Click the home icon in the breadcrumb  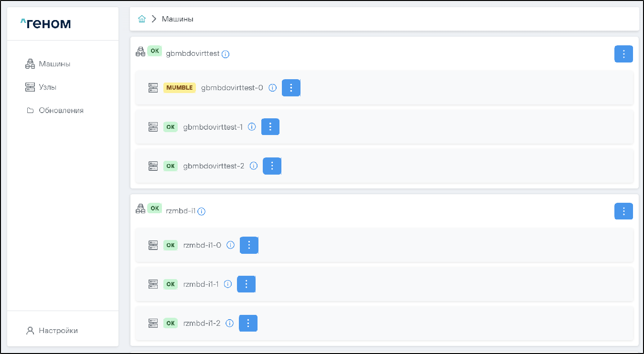pos(141,19)
